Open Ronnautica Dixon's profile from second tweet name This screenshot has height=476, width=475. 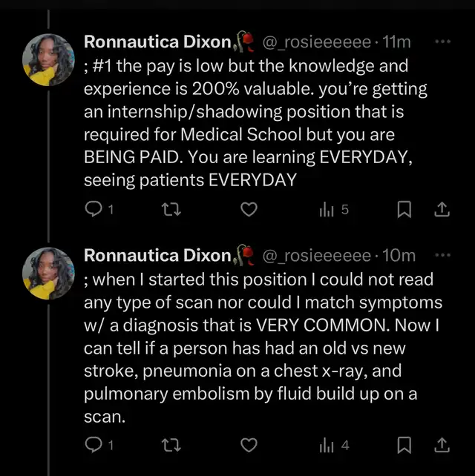[157, 256]
